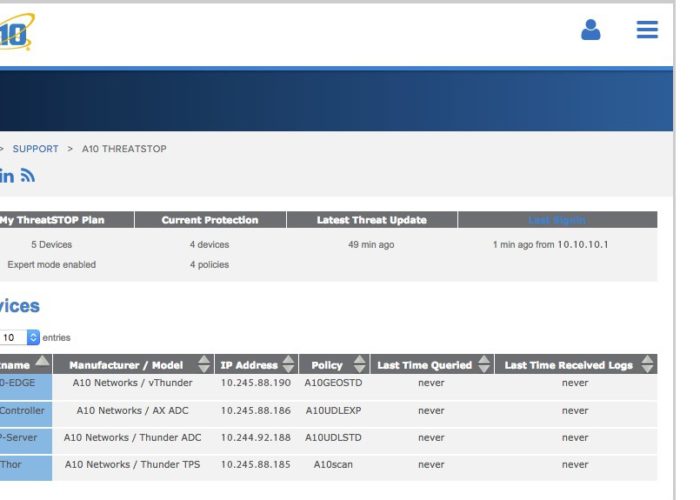
Task: Click the Latest Threat Update header
Action: [x=371, y=220]
